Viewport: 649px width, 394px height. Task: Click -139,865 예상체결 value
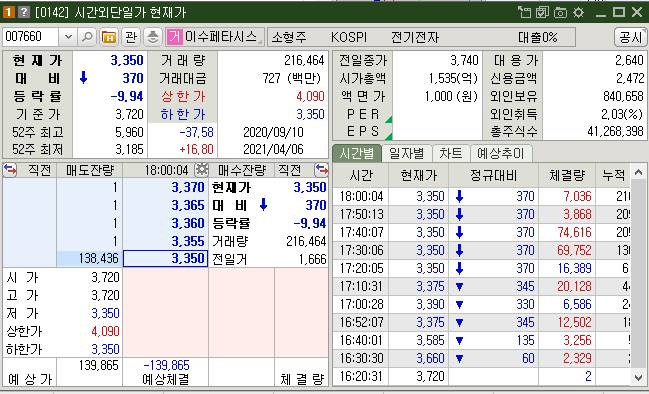[166, 365]
